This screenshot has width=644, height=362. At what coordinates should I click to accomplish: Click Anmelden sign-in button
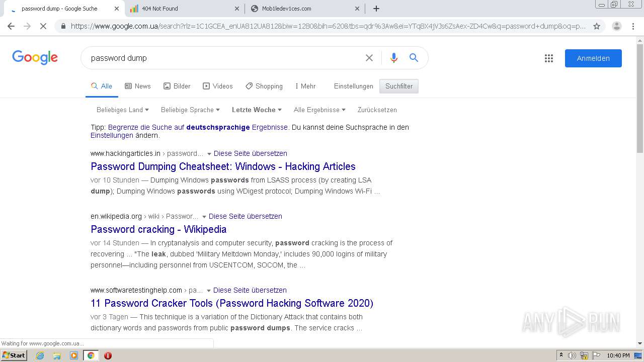click(593, 58)
